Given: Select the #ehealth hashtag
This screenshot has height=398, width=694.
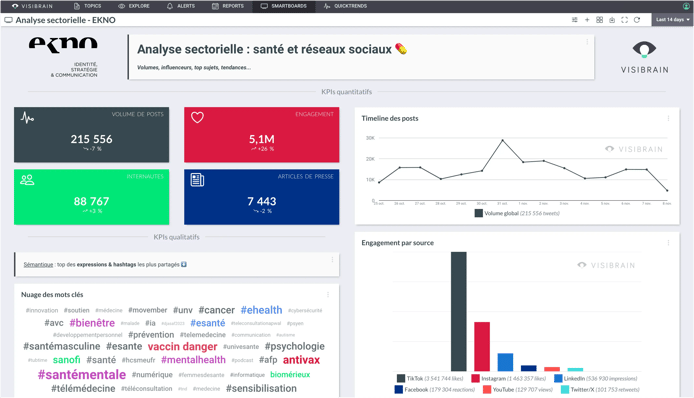Looking at the screenshot, I should click(x=262, y=310).
